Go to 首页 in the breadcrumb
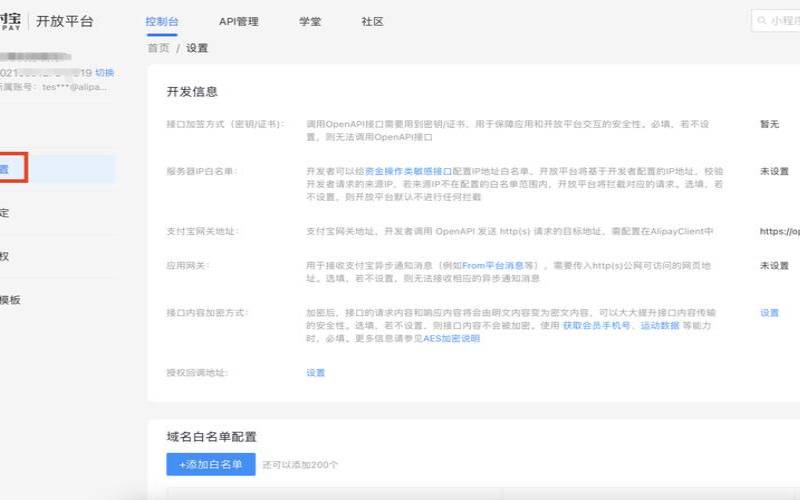 tap(158, 48)
